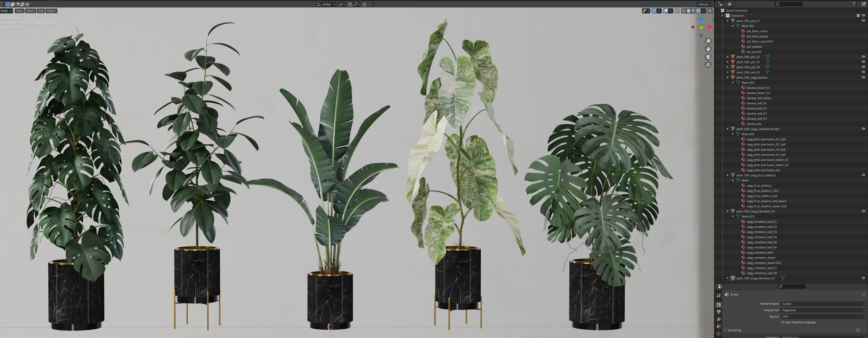
Task: Toggle camera view with camera icon
Action: [x=708, y=57]
